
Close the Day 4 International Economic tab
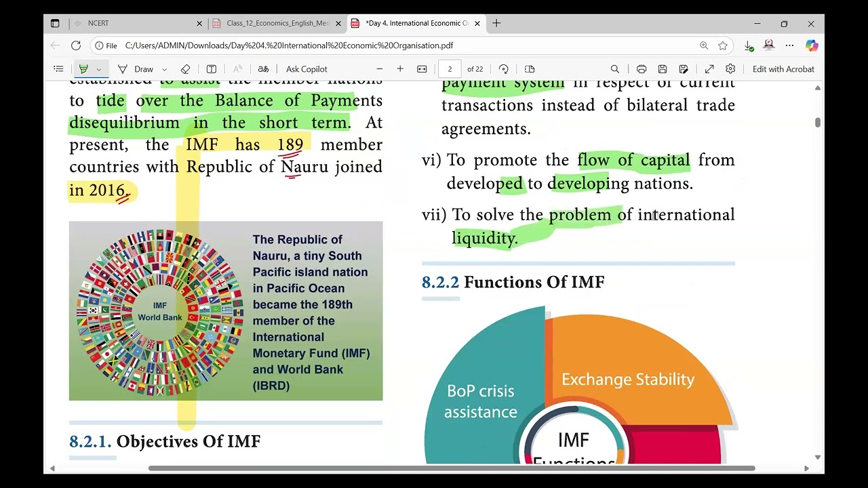(477, 23)
